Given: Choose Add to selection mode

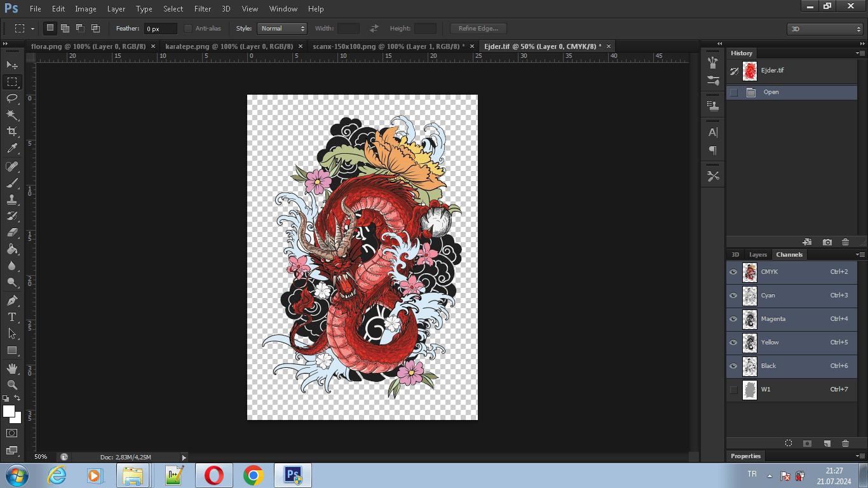Looking at the screenshot, I should (x=65, y=28).
